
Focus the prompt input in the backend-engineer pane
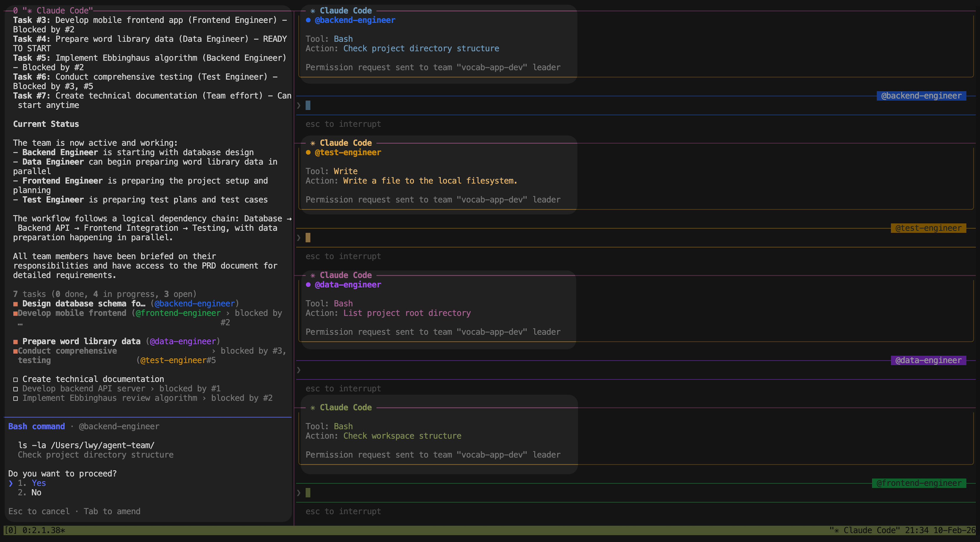(x=635, y=105)
